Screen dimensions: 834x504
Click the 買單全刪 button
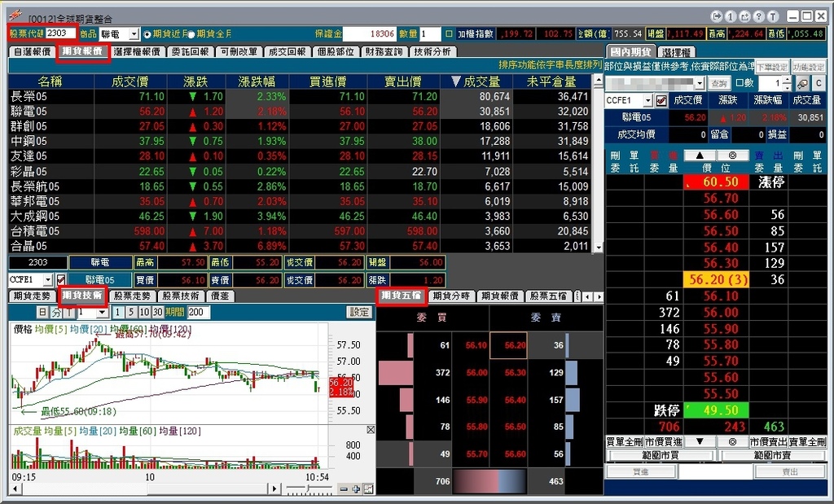click(x=625, y=442)
